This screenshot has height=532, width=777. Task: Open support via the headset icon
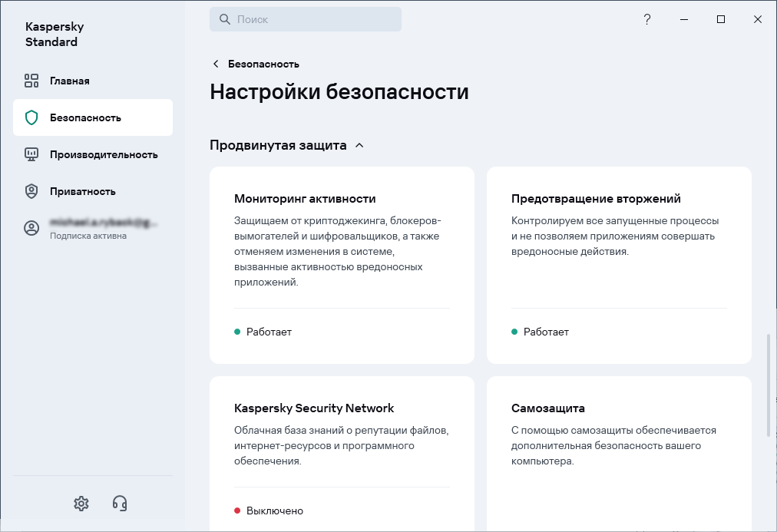point(120,504)
